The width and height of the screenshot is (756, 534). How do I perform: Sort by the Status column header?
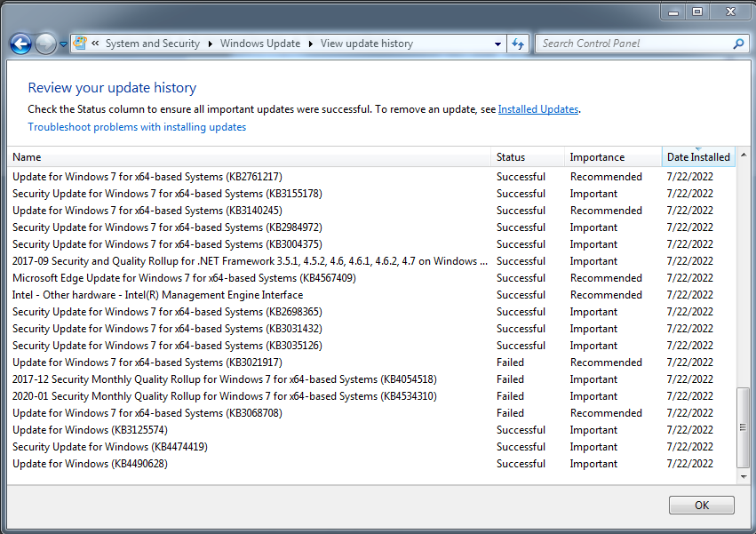click(x=528, y=157)
